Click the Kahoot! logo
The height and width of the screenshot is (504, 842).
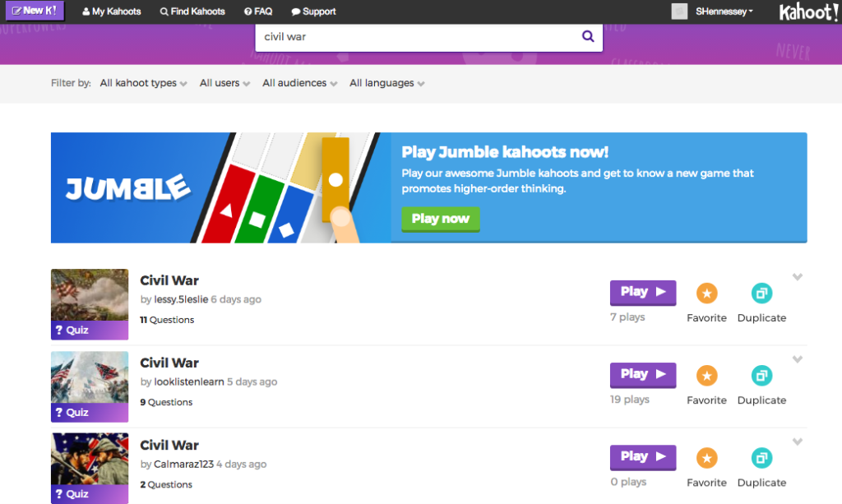(809, 12)
